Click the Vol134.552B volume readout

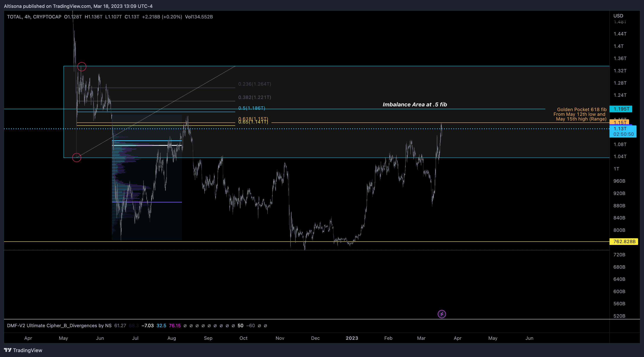click(x=199, y=17)
